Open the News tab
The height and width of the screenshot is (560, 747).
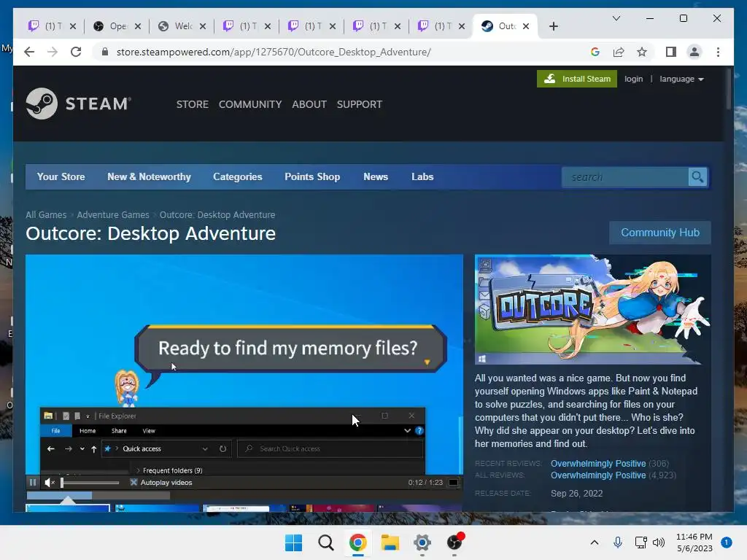(376, 176)
